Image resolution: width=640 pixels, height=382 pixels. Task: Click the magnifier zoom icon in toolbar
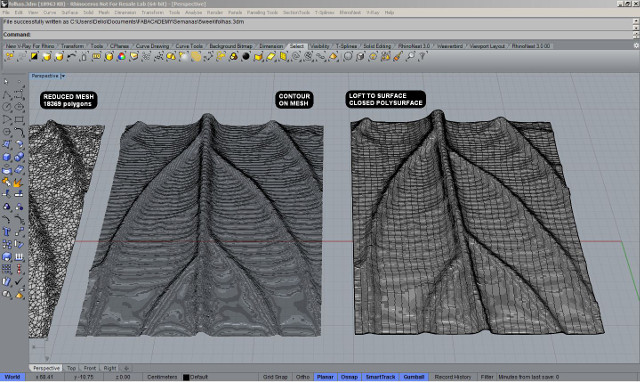[411, 57]
